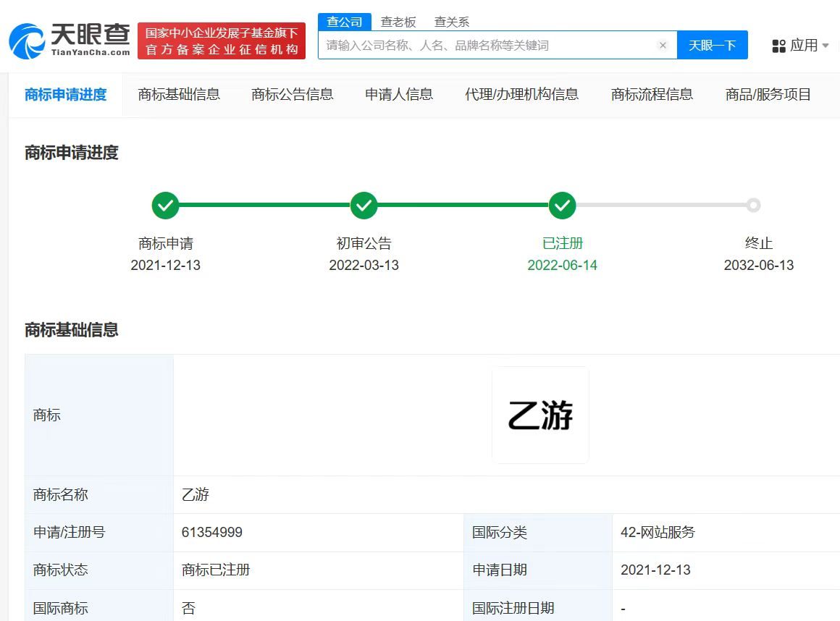Click the 初审公告 green checkmark
The width and height of the screenshot is (840, 621).
point(364,206)
